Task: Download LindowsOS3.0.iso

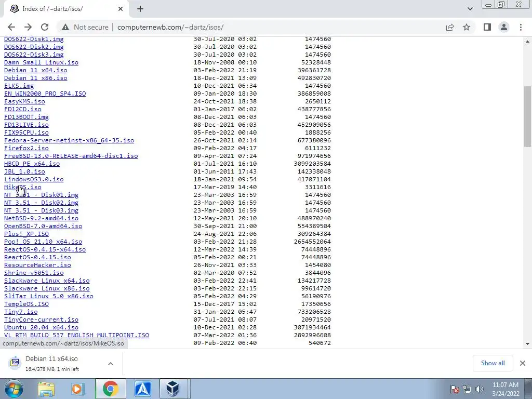Action: point(34,179)
